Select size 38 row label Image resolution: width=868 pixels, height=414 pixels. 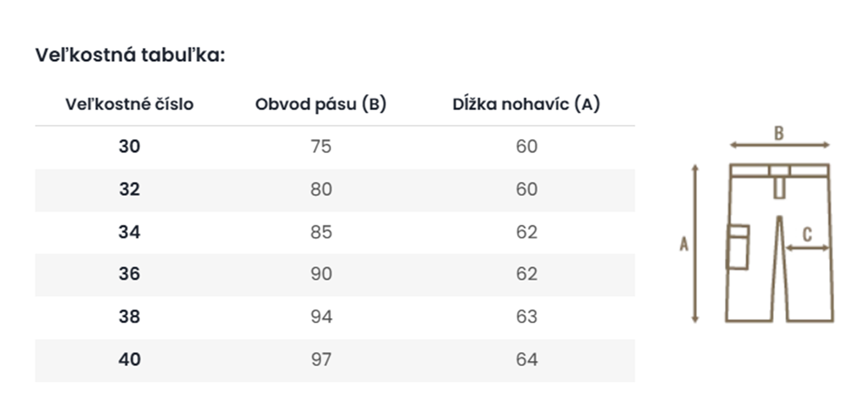(x=129, y=317)
